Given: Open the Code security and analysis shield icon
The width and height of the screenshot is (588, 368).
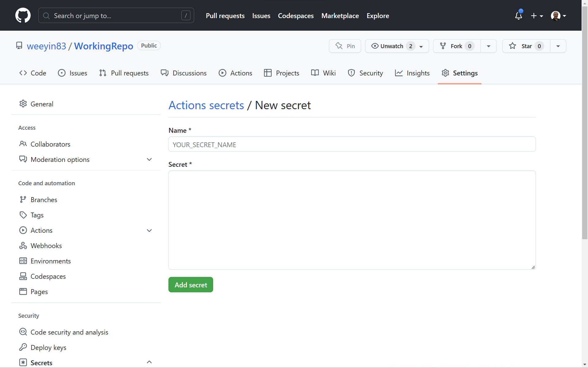Looking at the screenshot, I should (23, 332).
